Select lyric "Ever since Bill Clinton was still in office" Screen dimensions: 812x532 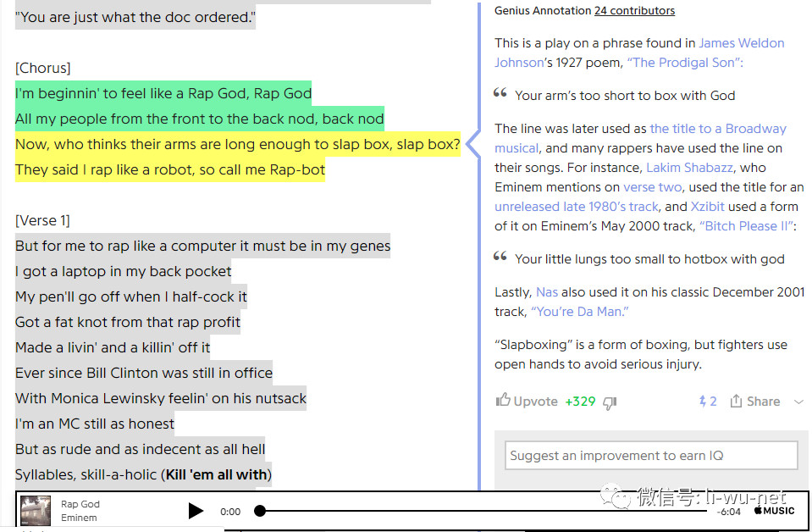[x=144, y=373]
